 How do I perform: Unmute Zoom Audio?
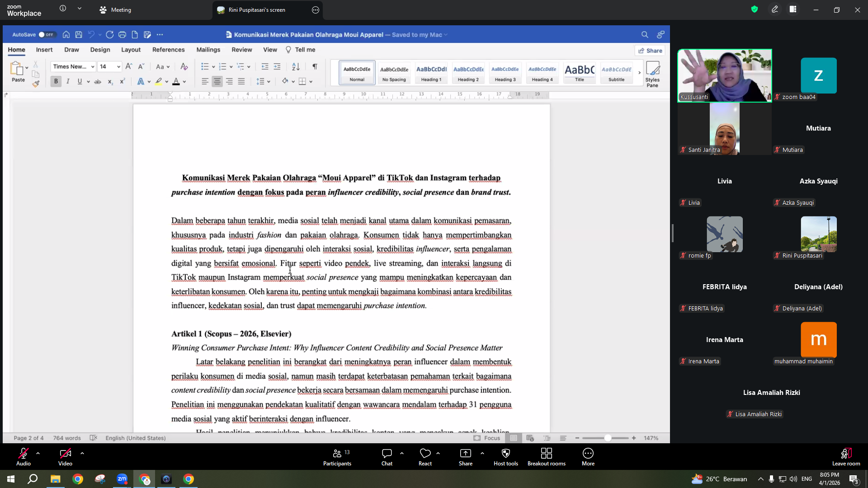[x=24, y=457]
